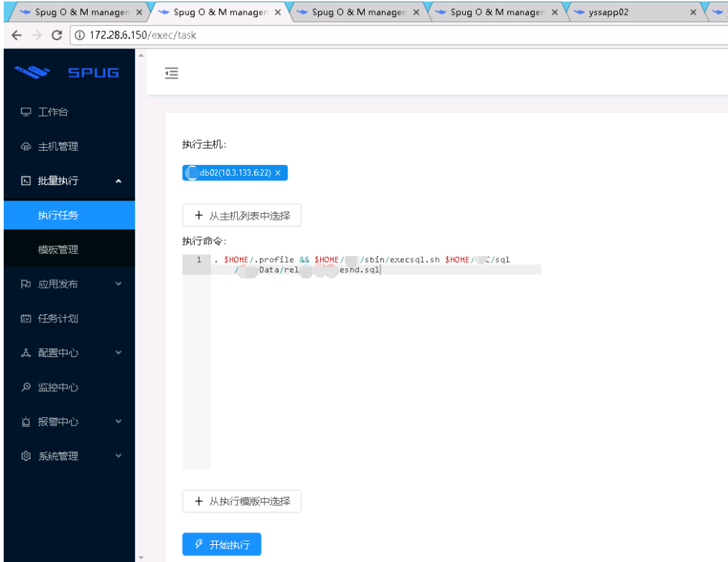Viewport: 728px width, 562px height.
Task: Click sidebar scrollbar up arrow
Action: [x=141, y=55]
